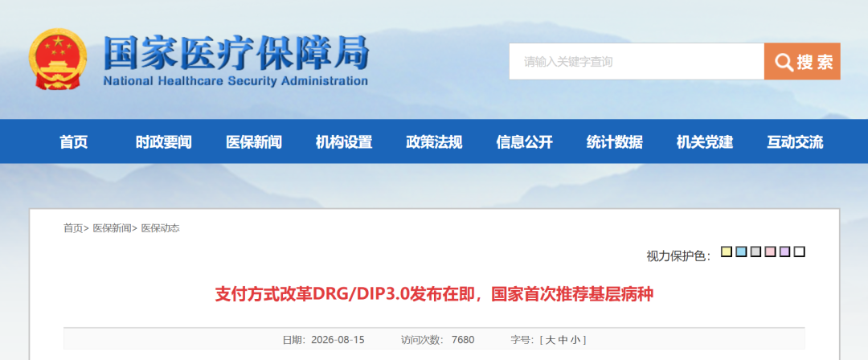The height and width of the screenshot is (360, 868).
Task: Open the 医保新闻 menu item
Action: [x=254, y=142]
